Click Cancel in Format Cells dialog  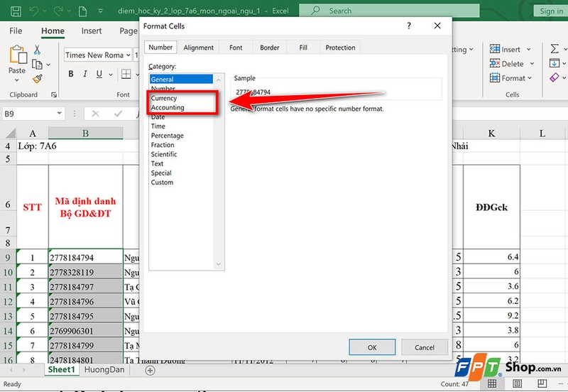pyautogui.click(x=425, y=347)
